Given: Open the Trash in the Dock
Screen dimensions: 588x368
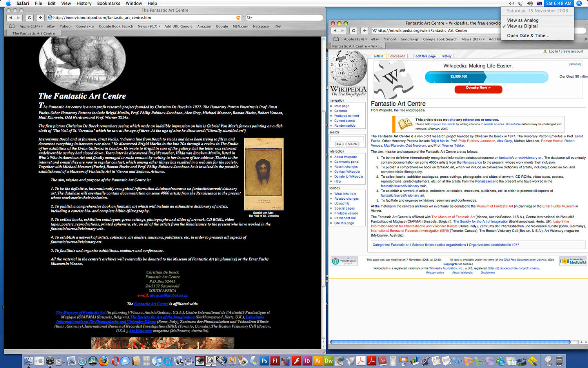Looking at the screenshot, I should (x=559, y=361).
